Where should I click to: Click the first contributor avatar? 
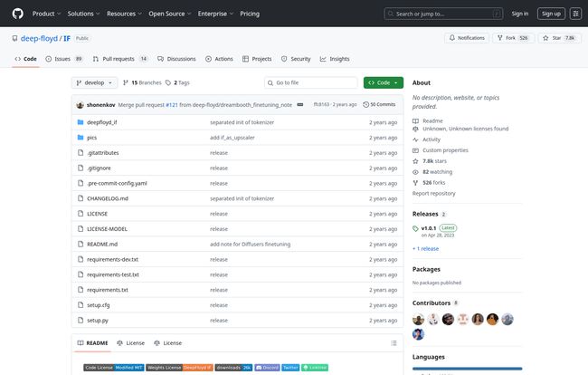tap(418, 320)
